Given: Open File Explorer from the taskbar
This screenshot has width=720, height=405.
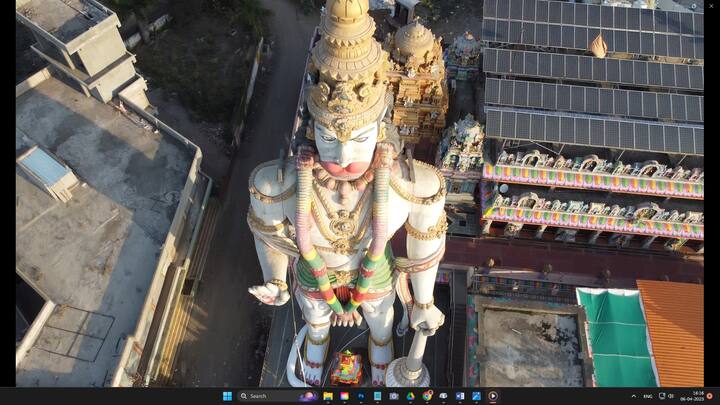Looking at the screenshot, I should tap(328, 396).
